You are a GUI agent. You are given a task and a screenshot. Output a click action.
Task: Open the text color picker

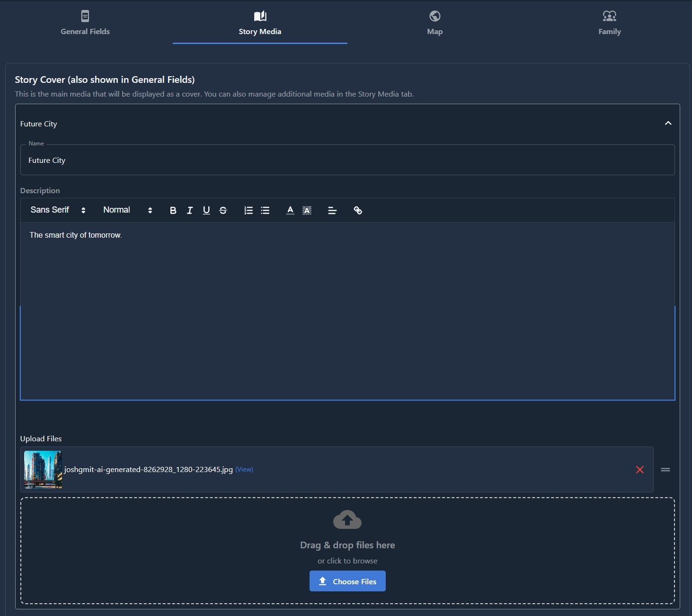[x=291, y=211]
